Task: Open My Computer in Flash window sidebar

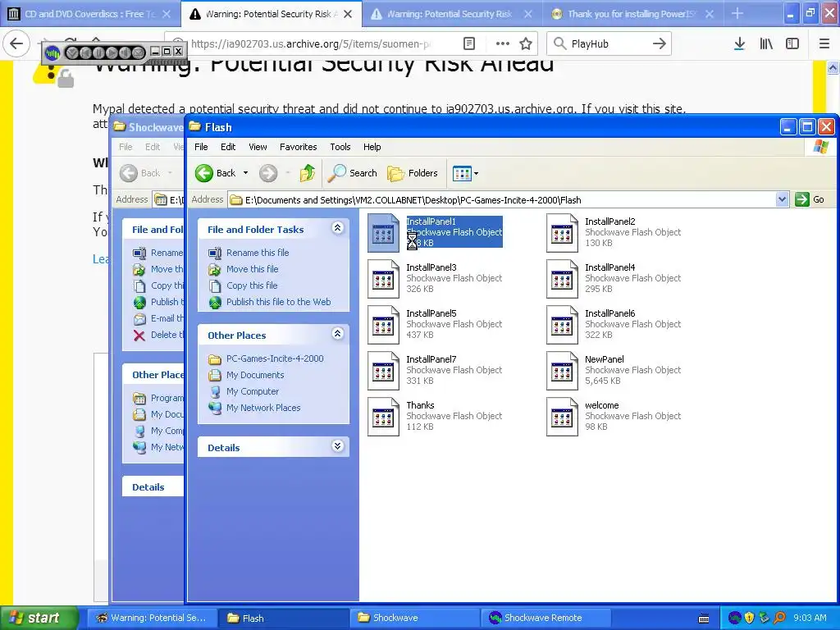Action: (x=253, y=391)
